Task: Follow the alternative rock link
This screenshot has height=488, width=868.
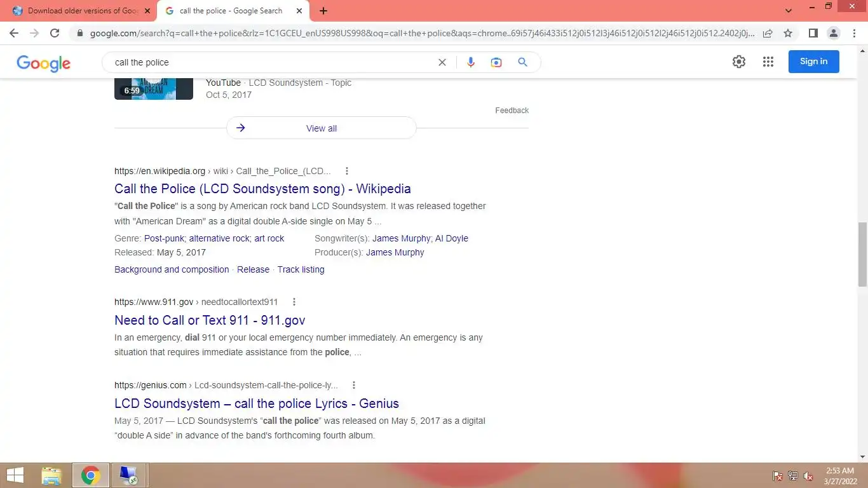Action: tap(219, 238)
